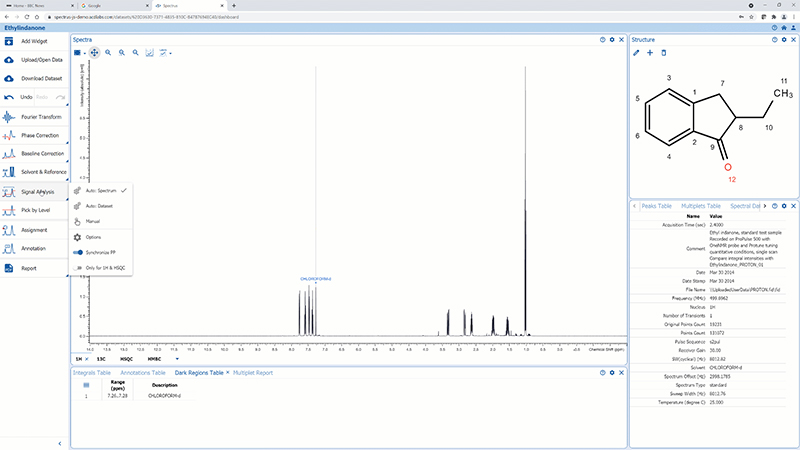Switch to the 13C spectrum tab
This screenshot has height=450, width=800.
[x=102, y=358]
